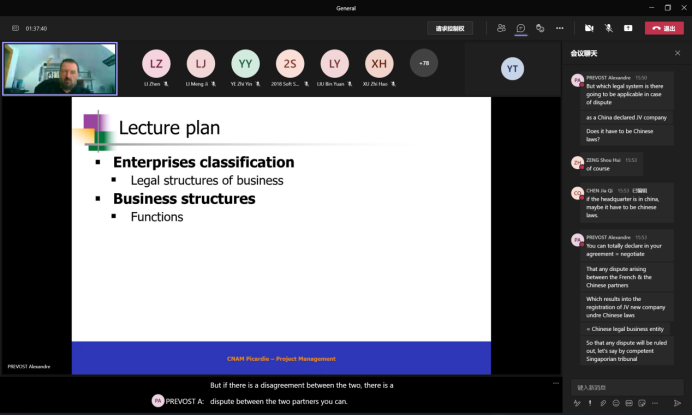Send the chat message
The image size is (693, 416).
tap(677, 403)
